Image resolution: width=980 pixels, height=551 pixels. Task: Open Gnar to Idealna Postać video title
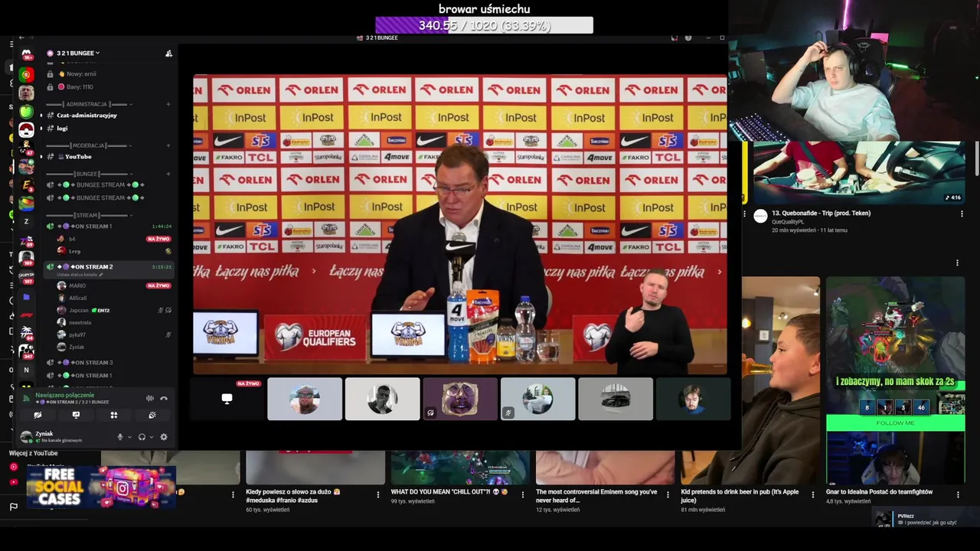[x=879, y=492]
